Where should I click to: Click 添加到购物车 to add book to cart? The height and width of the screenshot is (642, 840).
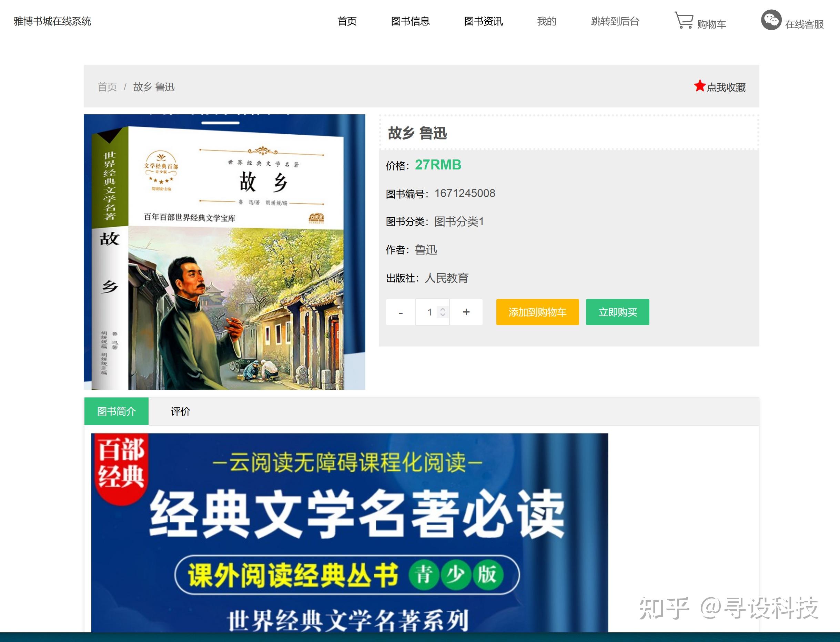click(x=537, y=312)
